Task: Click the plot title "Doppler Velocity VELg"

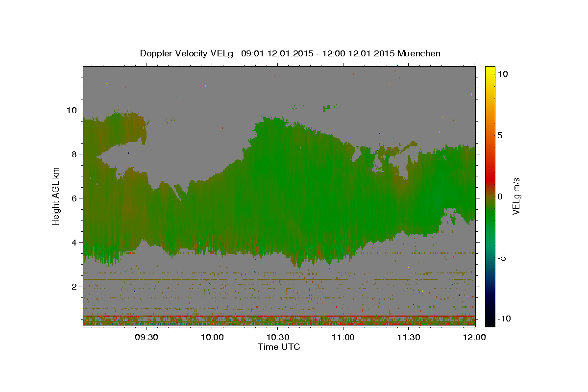Action: click(x=187, y=53)
